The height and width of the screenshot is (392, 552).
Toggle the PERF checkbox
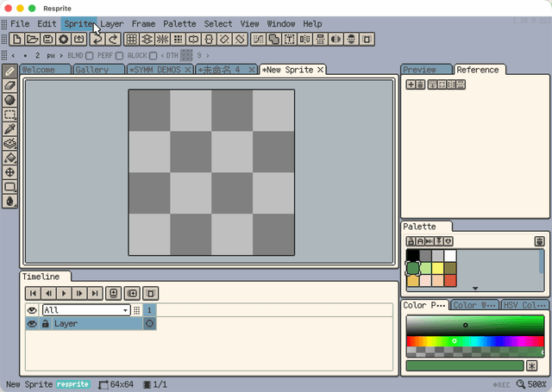[x=121, y=55]
